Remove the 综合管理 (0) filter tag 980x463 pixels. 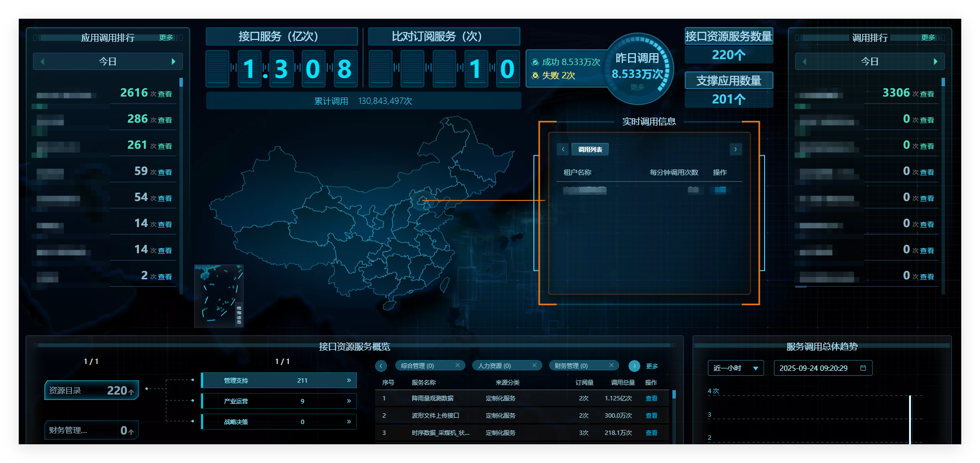coord(457,365)
